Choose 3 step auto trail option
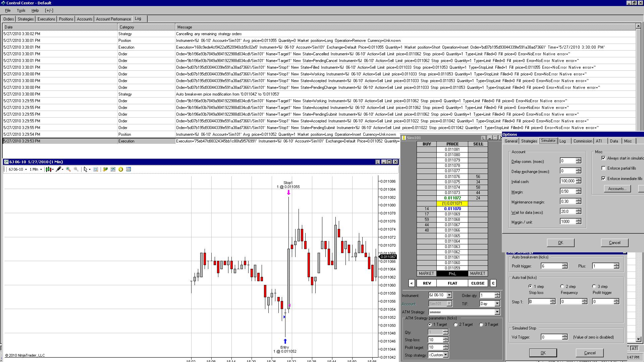 click(x=594, y=286)
